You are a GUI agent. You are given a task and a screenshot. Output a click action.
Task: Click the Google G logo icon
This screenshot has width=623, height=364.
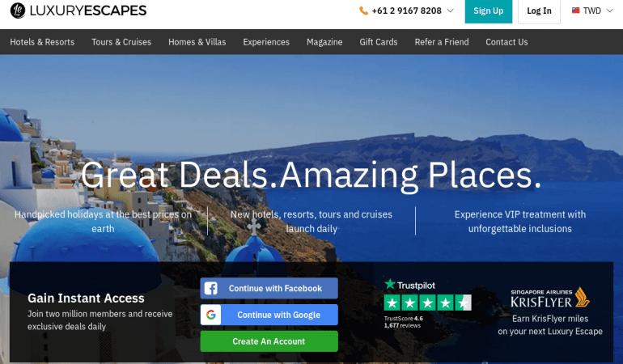click(x=211, y=315)
